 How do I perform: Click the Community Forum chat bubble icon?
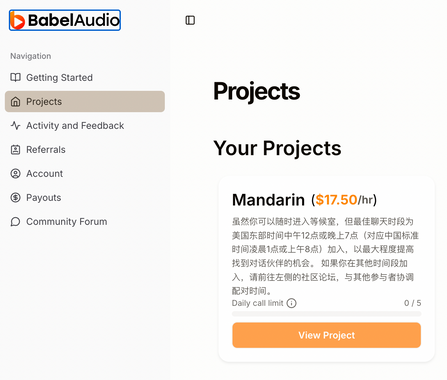coord(15,221)
